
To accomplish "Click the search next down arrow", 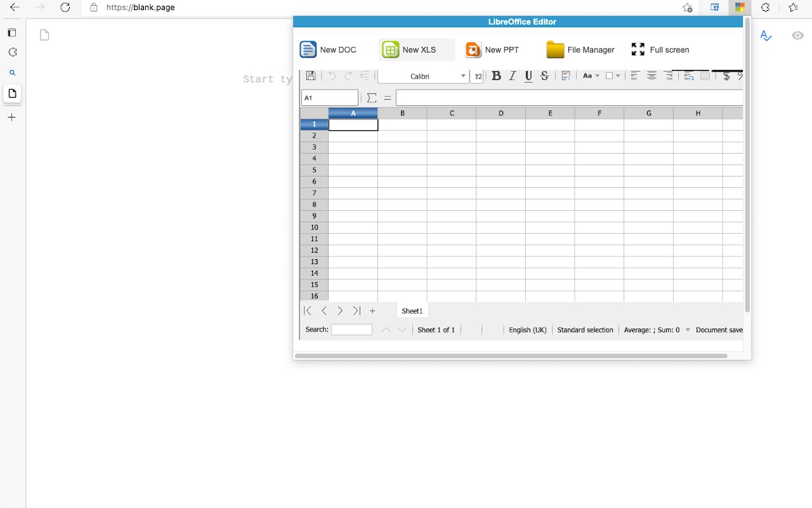I will pyautogui.click(x=402, y=330).
